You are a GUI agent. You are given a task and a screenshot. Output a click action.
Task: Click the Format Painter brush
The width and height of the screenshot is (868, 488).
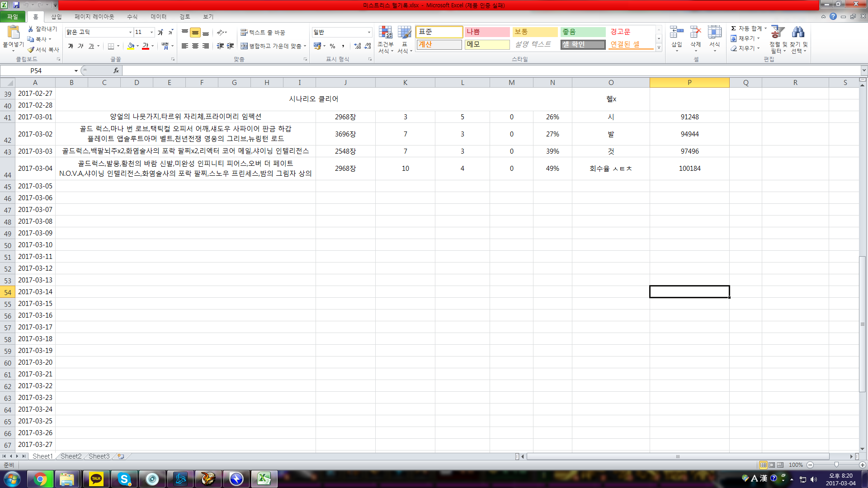[x=31, y=49]
